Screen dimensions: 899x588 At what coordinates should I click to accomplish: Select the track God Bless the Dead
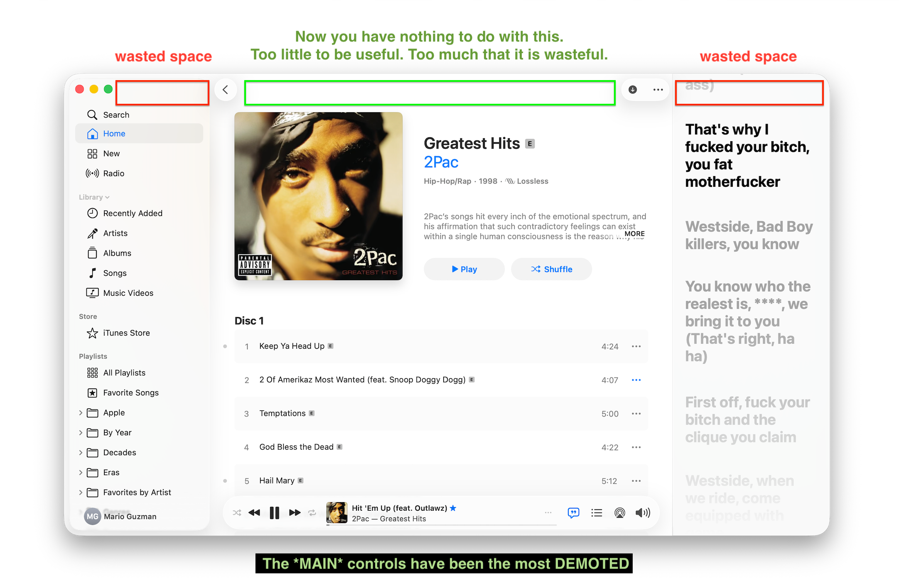pyautogui.click(x=441, y=447)
